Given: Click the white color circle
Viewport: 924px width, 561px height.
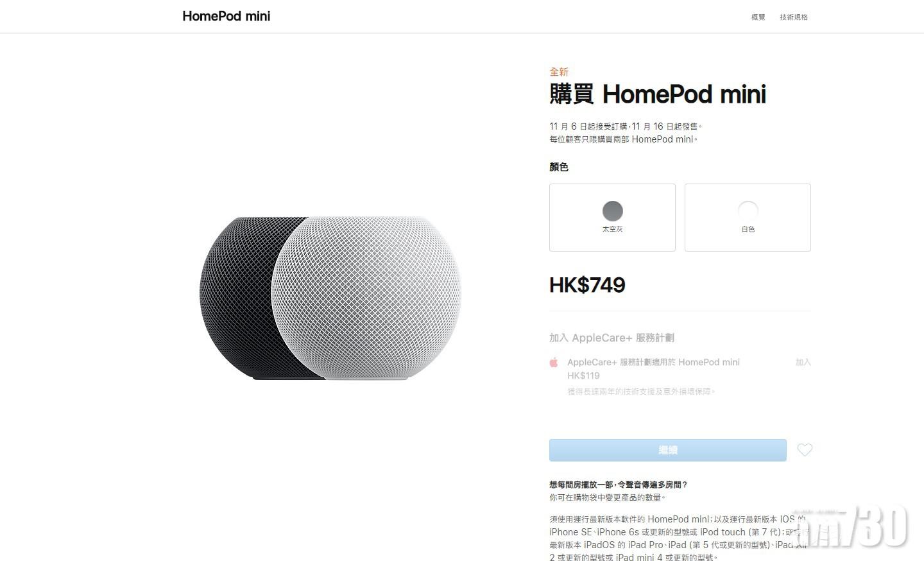Looking at the screenshot, I should [x=748, y=211].
